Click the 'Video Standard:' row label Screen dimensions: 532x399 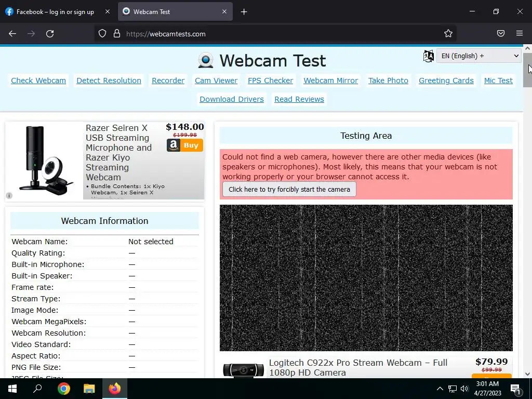click(41, 344)
